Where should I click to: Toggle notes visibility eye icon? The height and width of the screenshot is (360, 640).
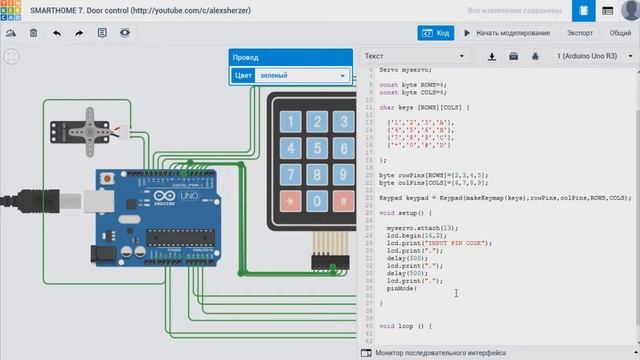coord(125,33)
